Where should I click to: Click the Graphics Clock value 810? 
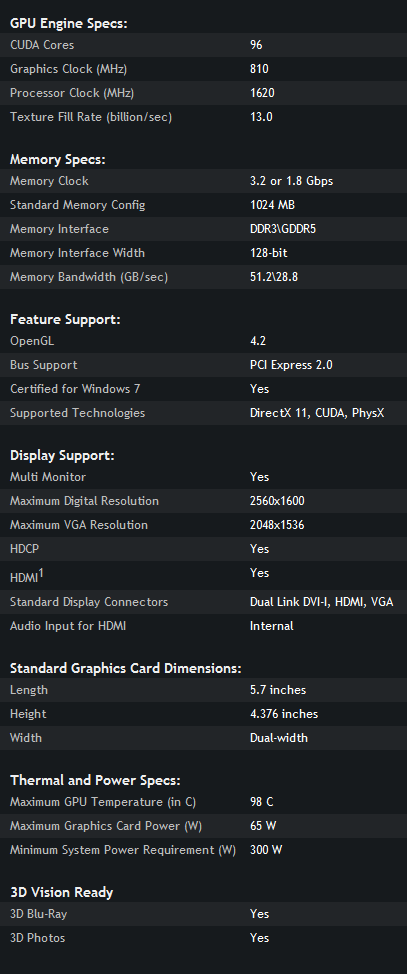pyautogui.click(x=259, y=69)
